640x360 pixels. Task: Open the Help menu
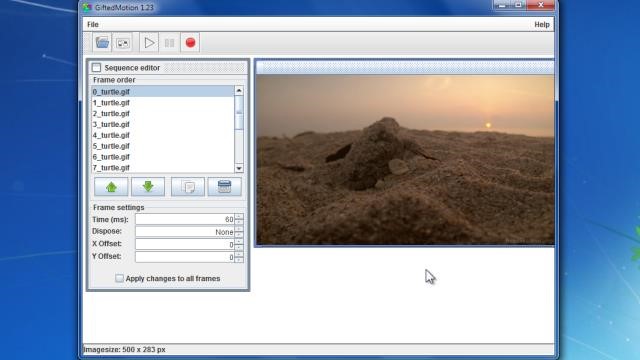click(x=542, y=24)
